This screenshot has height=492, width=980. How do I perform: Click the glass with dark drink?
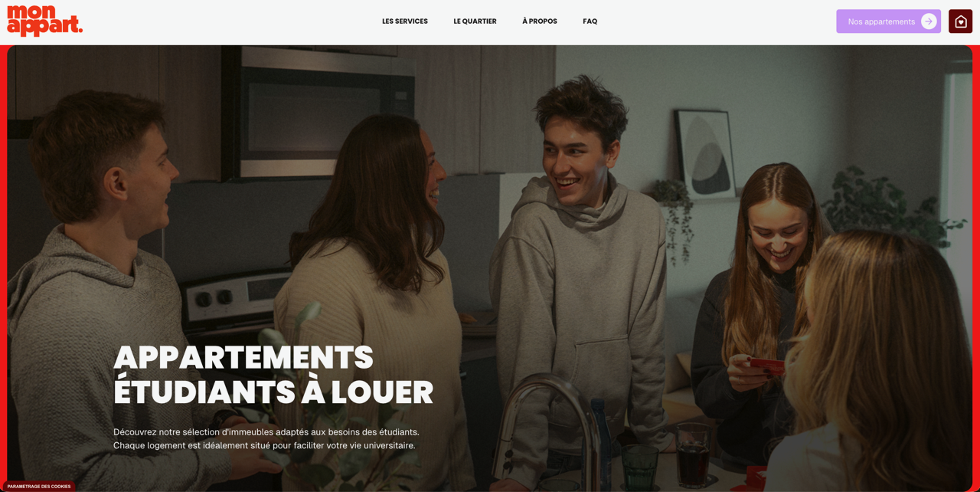(694, 454)
